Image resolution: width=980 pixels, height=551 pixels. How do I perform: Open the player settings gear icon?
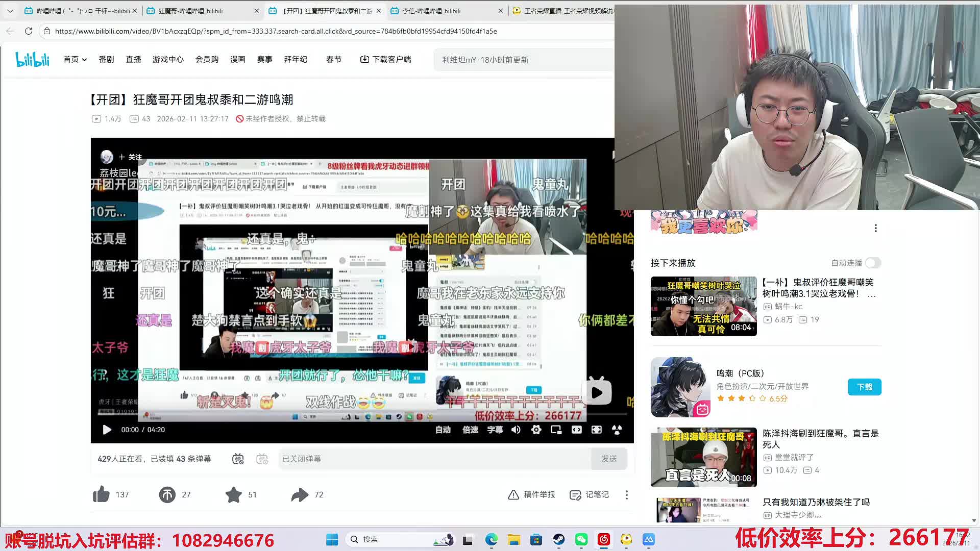pyautogui.click(x=536, y=430)
